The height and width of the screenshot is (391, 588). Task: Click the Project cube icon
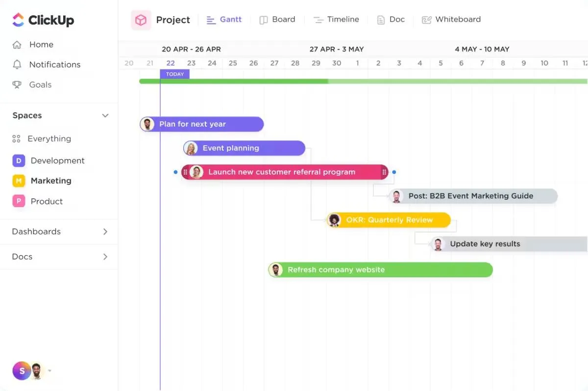pyautogui.click(x=141, y=20)
